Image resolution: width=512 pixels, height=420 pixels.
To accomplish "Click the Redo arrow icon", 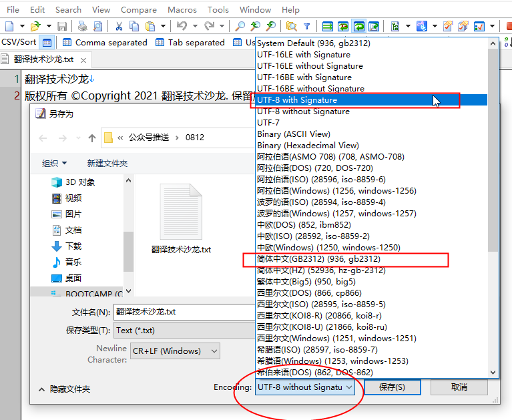I will pos(209,26).
